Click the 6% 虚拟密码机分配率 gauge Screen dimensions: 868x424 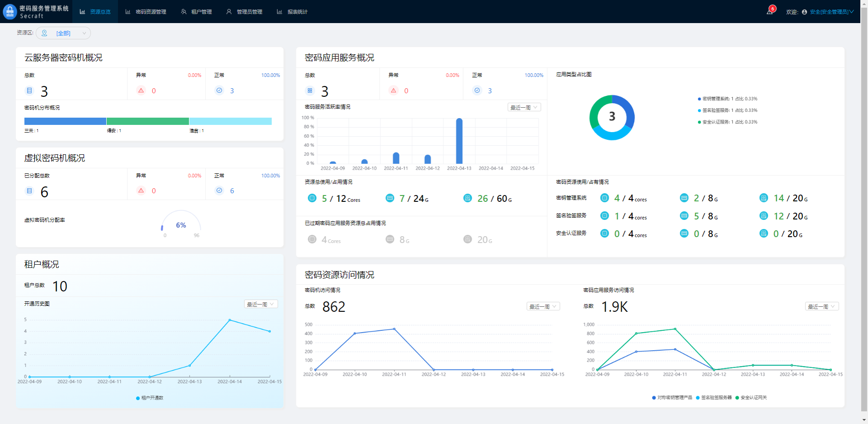tap(181, 223)
